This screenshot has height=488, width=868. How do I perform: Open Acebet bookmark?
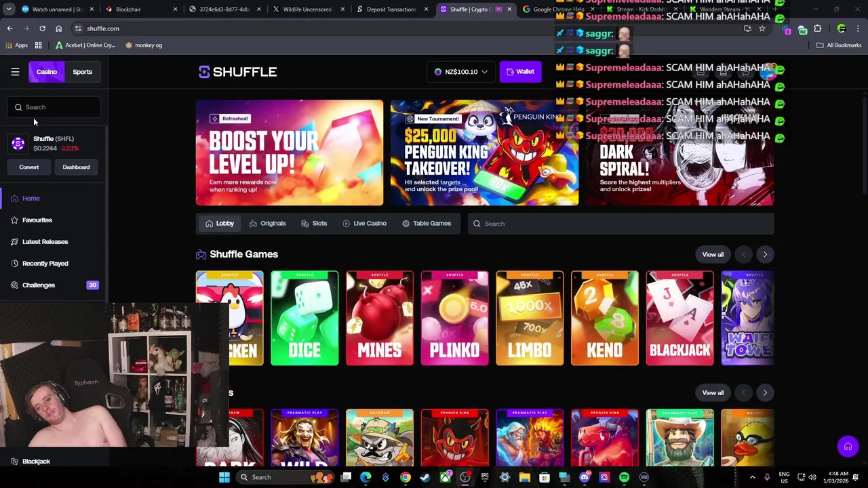85,45
